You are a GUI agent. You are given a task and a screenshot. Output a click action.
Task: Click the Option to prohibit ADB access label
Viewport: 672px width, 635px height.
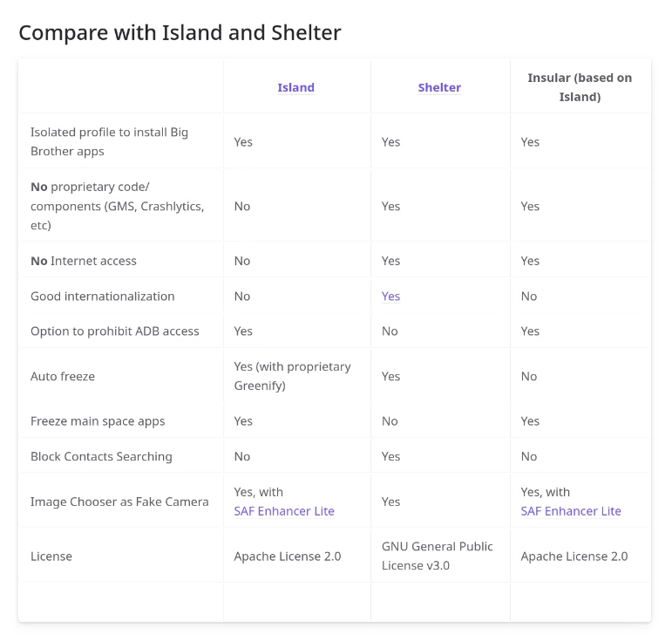(x=115, y=331)
